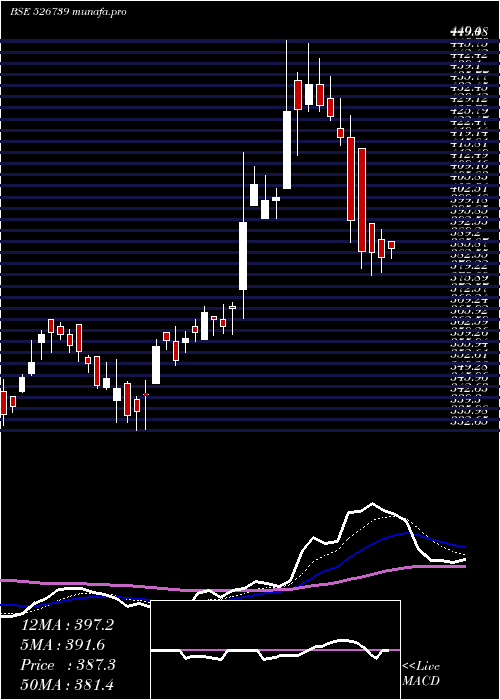Click the '12MA : 397.2' readout
Screen dimensions: 500x700
point(67,625)
